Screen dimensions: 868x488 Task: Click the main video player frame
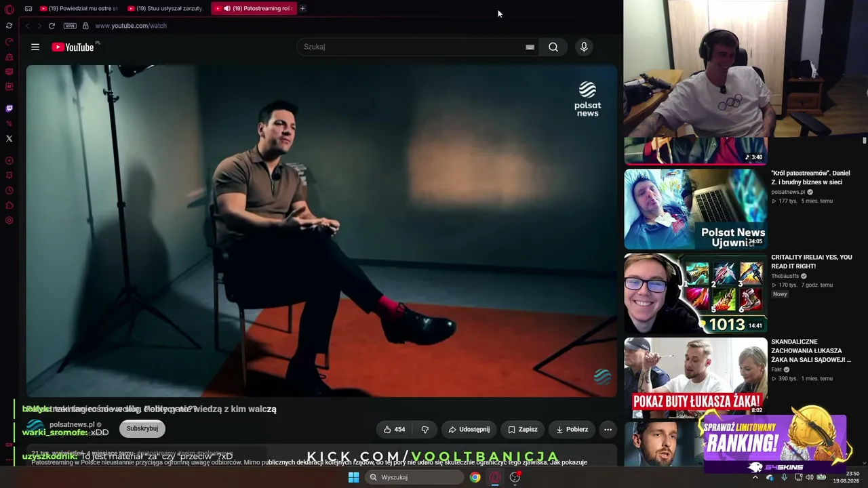tap(321, 230)
